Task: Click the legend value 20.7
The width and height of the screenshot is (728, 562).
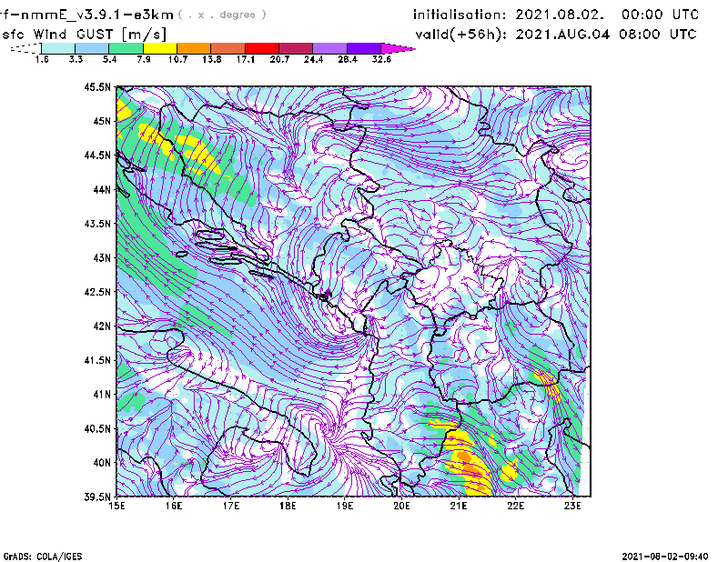Action: click(279, 59)
